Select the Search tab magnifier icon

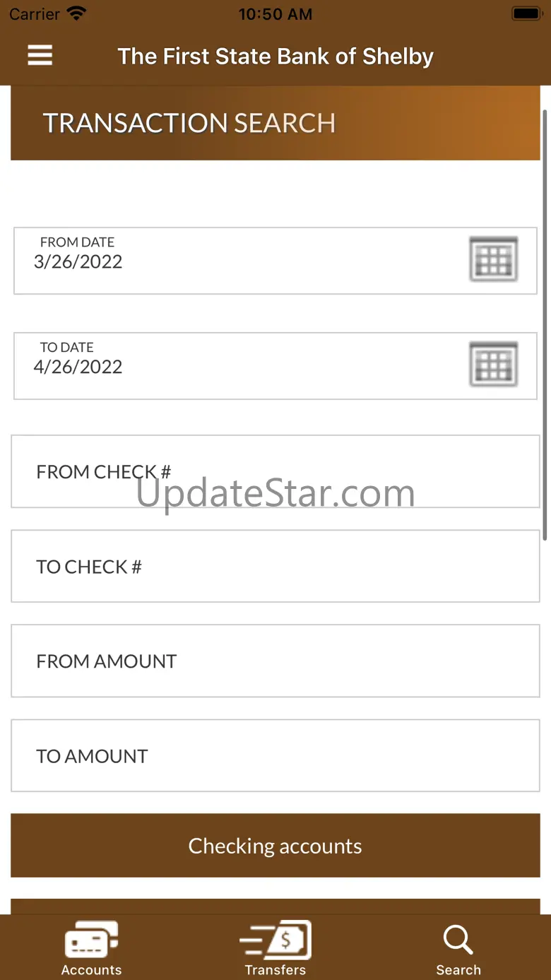click(458, 940)
